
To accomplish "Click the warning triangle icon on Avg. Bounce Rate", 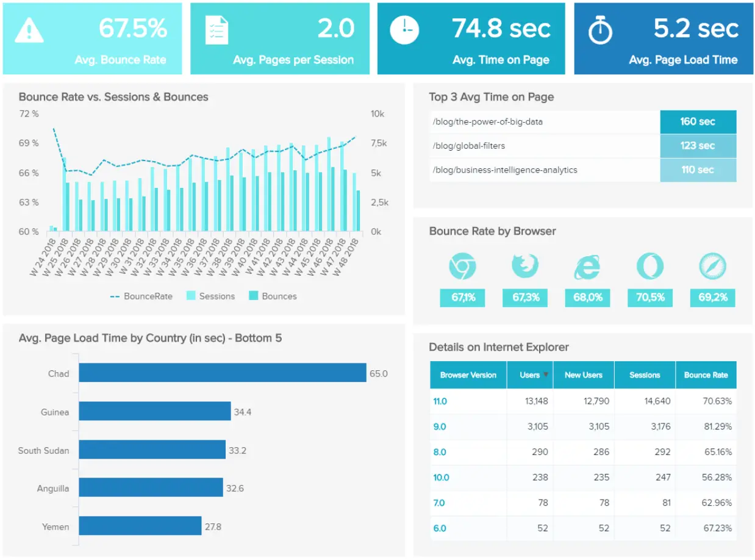I will tap(29, 30).
